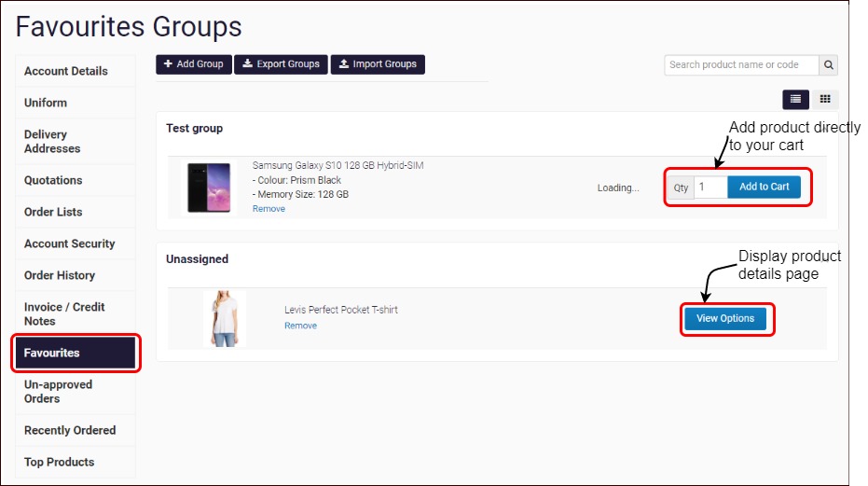Switch to grid view layout
The image size is (868, 486).
[x=825, y=99]
